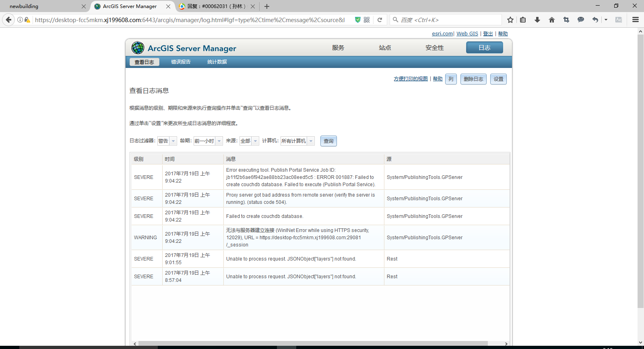The width and height of the screenshot is (644, 349).
Task: Open the 方便打印的视图 link
Action: pyautogui.click(x=411, y=79)
